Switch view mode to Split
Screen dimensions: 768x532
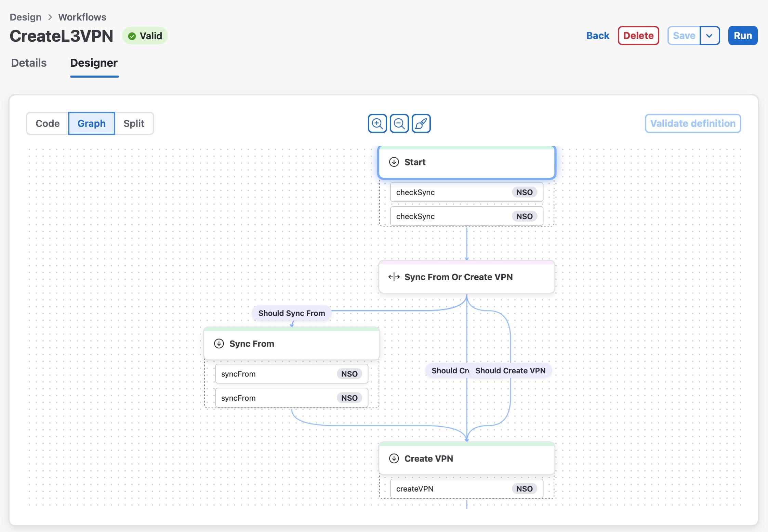134,123
